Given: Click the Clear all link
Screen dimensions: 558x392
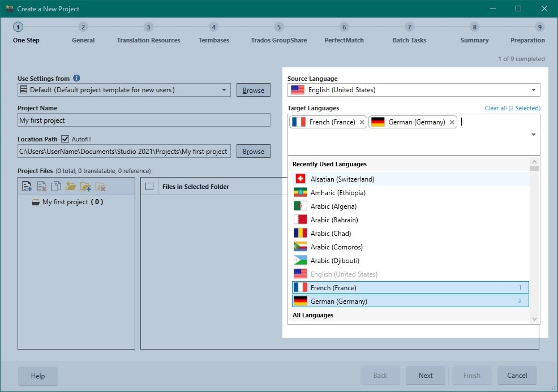Looking at the screenshot, I should [x=512, y=108].
